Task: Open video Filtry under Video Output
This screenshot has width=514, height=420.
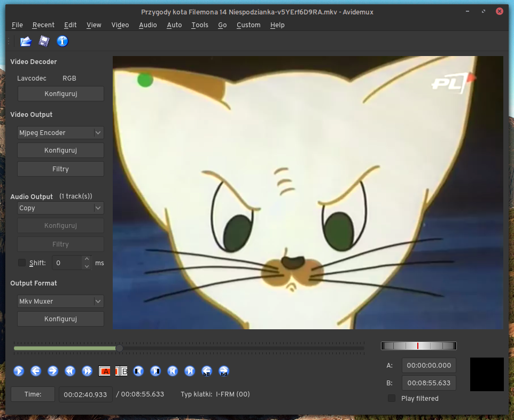Action: coord(61,169)
